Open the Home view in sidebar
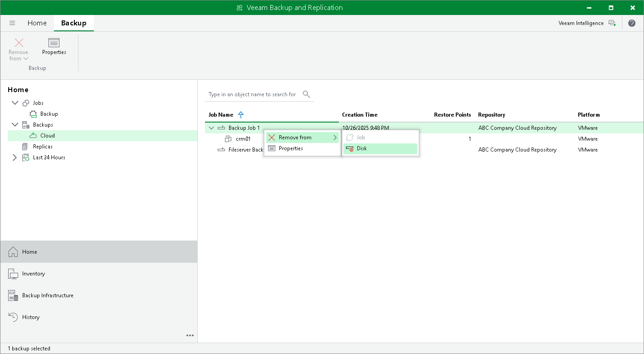 point(99,252)
